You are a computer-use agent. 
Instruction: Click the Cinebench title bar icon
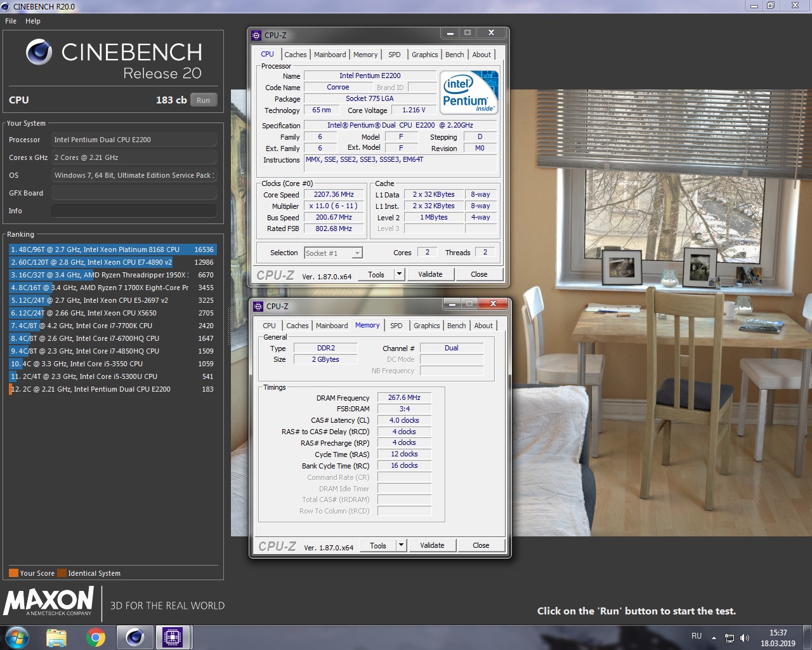click(x=6, y=6)
